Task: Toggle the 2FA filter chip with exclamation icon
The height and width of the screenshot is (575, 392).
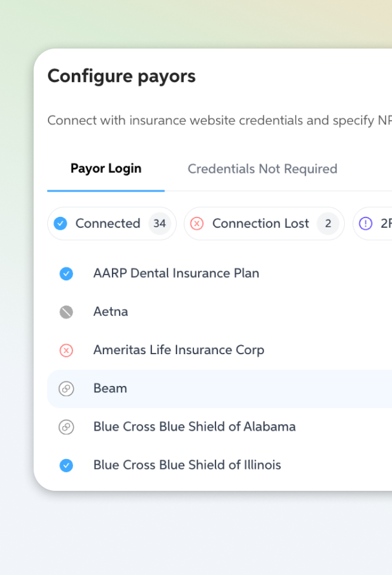Action: point(374,223)
